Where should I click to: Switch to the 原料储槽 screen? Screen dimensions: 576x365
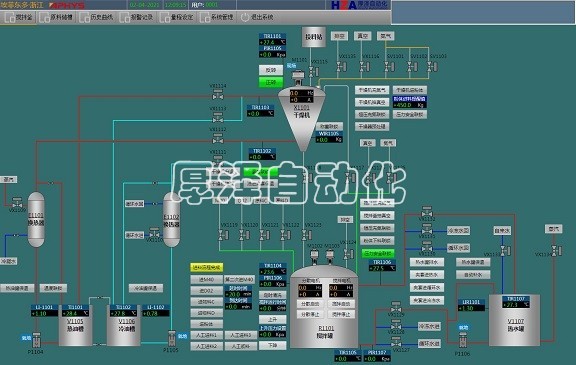57,17
